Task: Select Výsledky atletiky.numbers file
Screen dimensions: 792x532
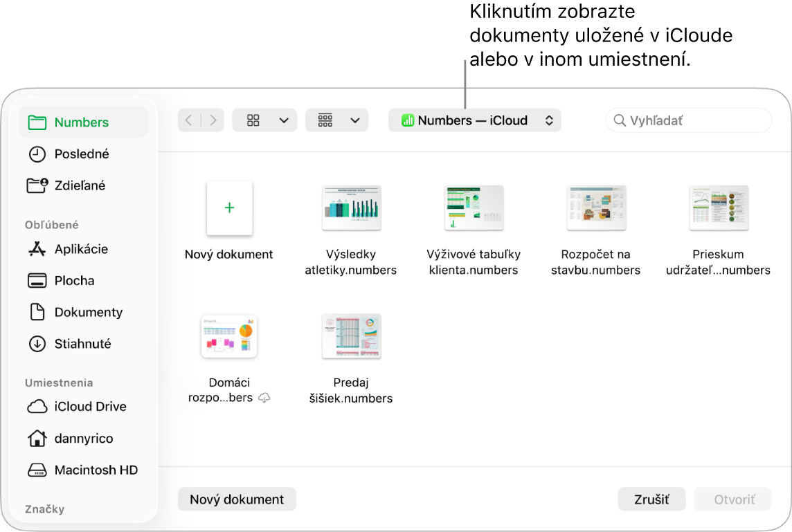Action: click(352, 208)
